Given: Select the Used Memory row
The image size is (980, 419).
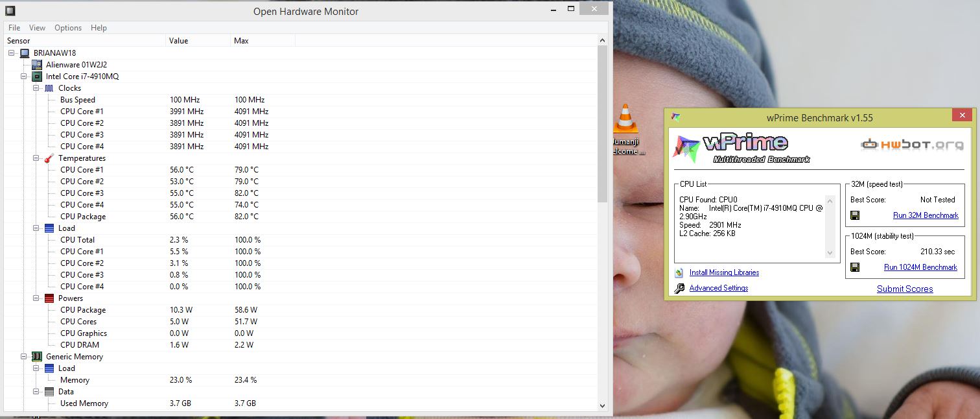Looking at the screenshot, I should click(x=300, y=403).
